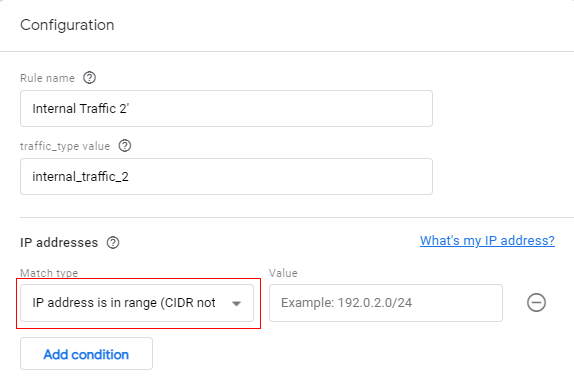Click the Configuration heading text

[67, 25]
